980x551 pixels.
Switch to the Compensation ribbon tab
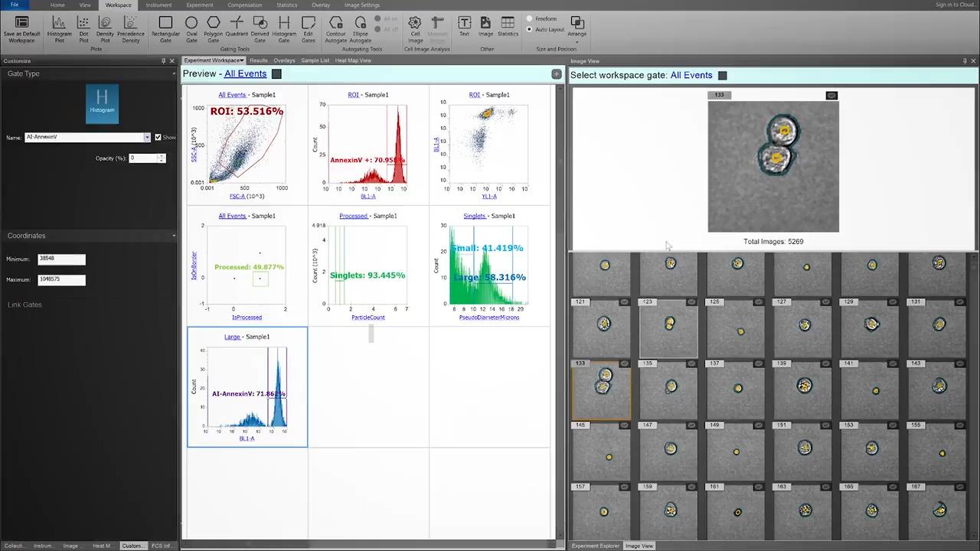244,5
